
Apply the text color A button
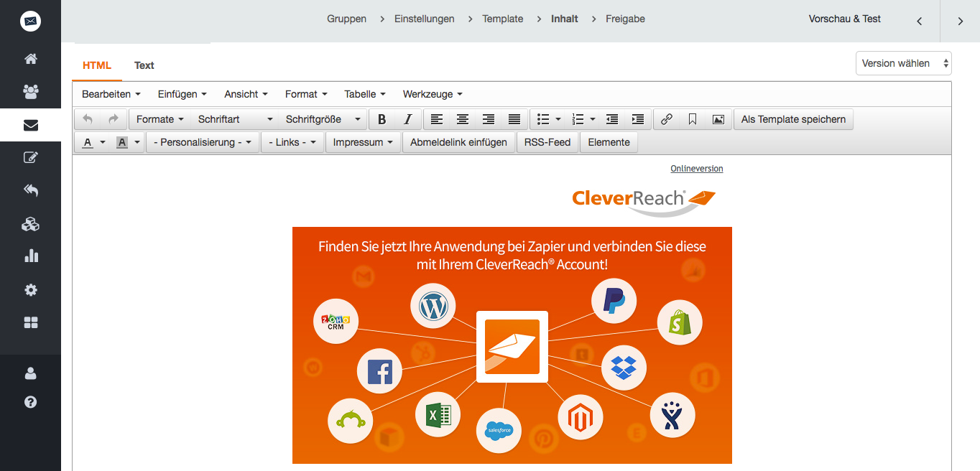click(x=88, y=142)
